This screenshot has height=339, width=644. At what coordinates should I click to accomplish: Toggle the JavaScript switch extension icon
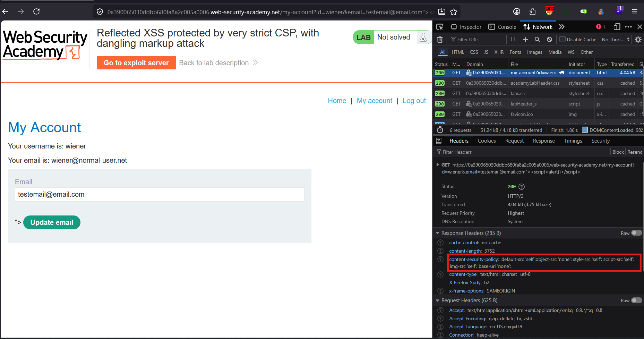pos(584,11)
